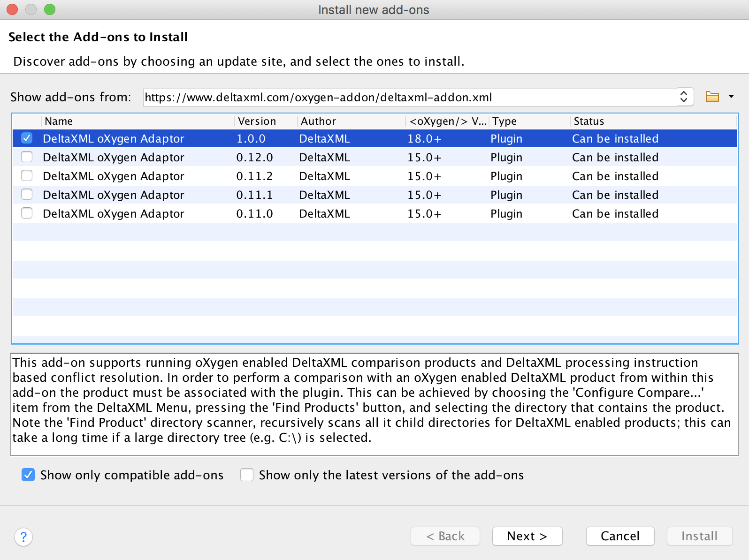
Task: Click the Cancel button
Action: tap(620, 536)
